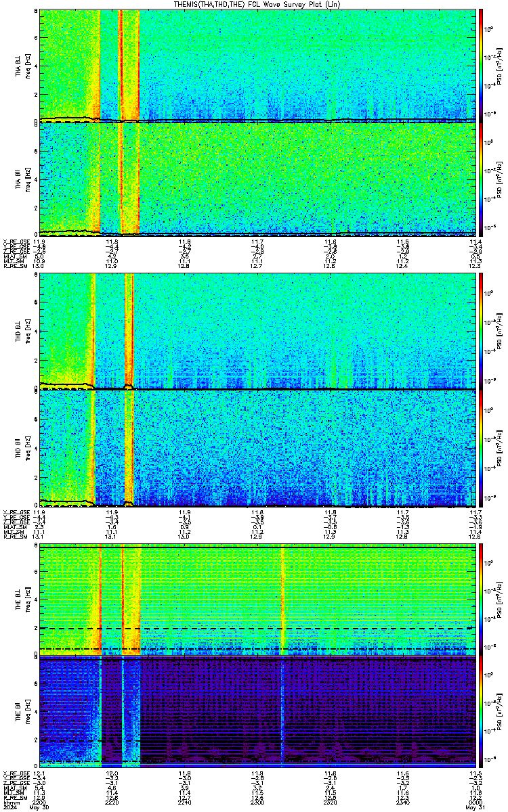The width and height of the screenshot is (508, 812).
Task: Click the PSD color bar beside THD B-perpendicular
Action: point(481,331)
